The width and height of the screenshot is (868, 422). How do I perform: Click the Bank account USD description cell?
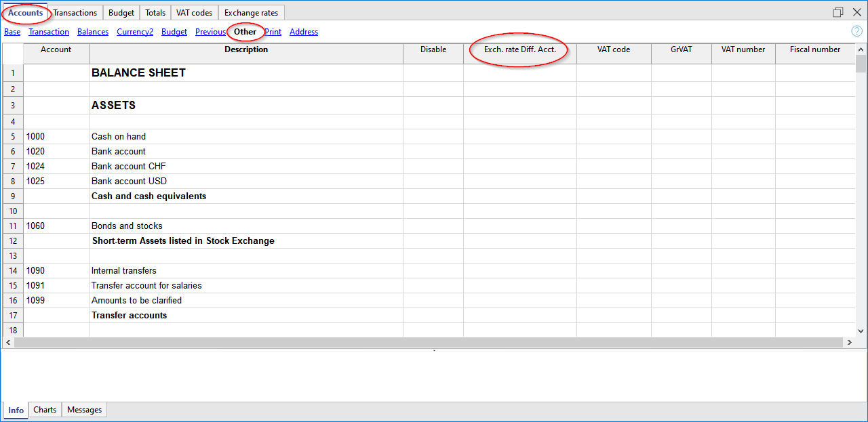(x=245, y=182)
